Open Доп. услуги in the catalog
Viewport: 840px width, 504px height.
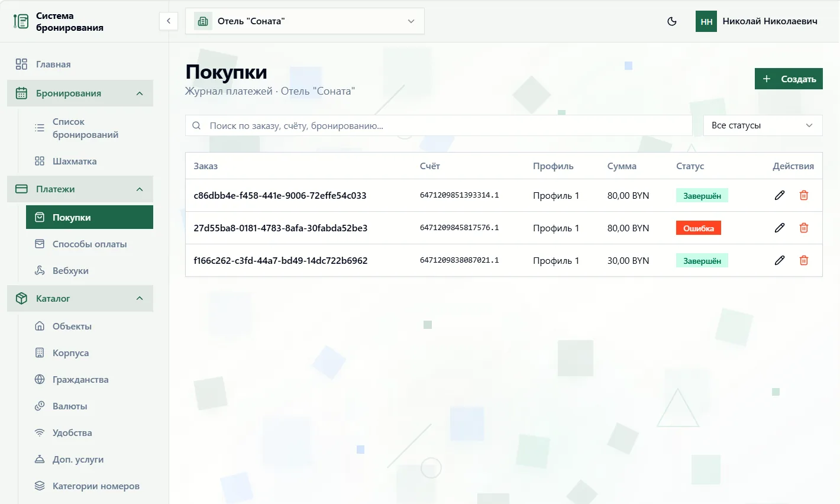89,460
